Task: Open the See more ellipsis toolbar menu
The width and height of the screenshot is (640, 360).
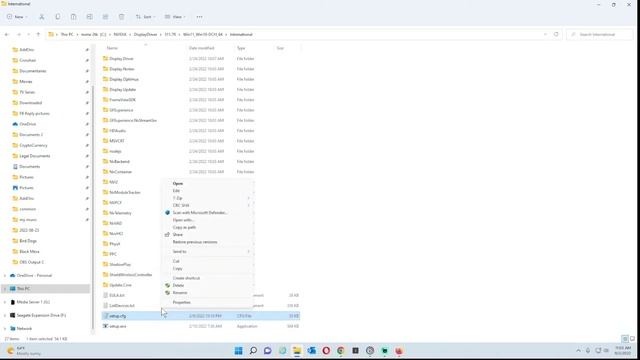Action: pyautogui.click(x=199, y=17)
